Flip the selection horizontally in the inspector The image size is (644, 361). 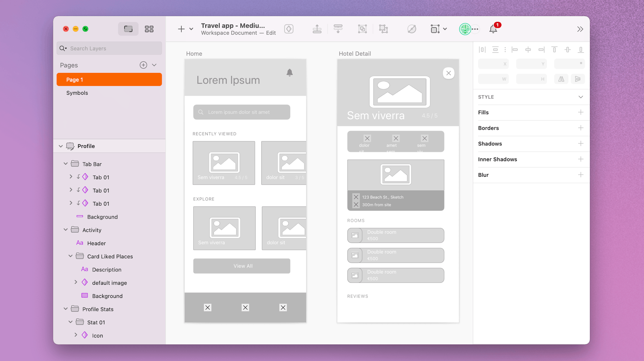(x=561, y=79)
